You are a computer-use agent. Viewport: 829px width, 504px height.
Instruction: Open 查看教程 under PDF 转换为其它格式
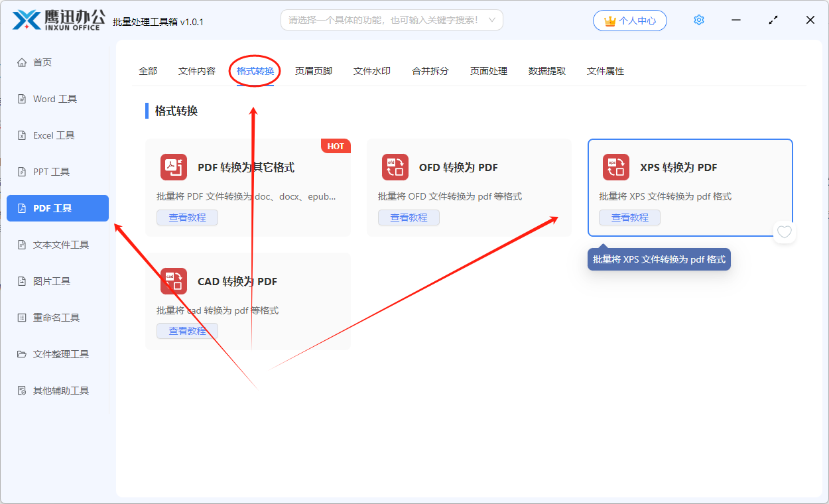pos(187,217)
